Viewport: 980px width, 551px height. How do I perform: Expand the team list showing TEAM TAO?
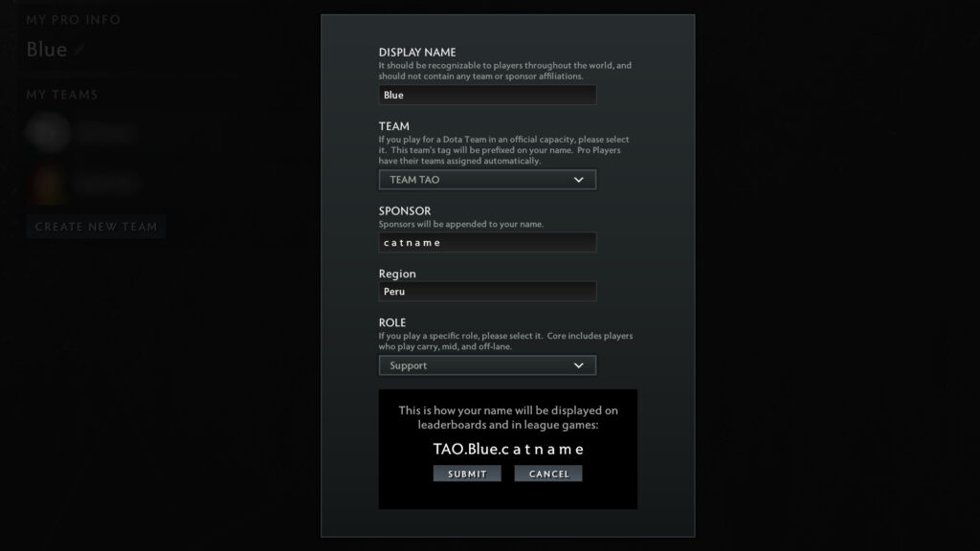(x=488, y=179)
